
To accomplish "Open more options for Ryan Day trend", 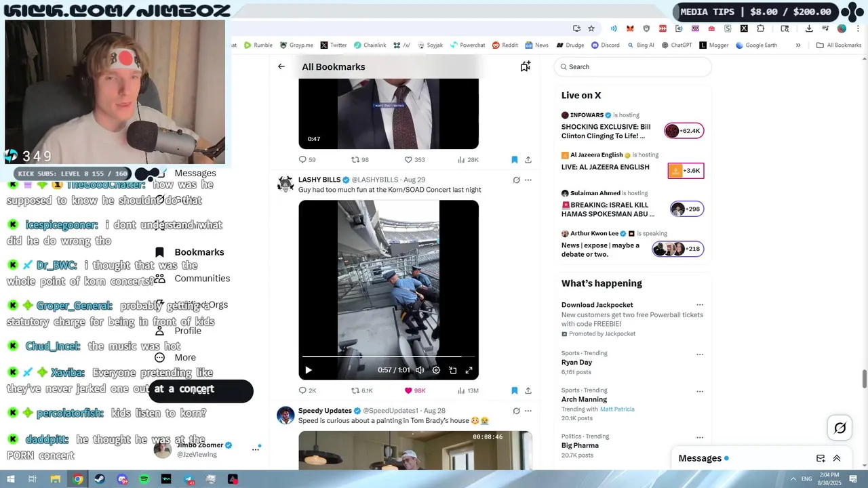I will (x=700, y=354).
